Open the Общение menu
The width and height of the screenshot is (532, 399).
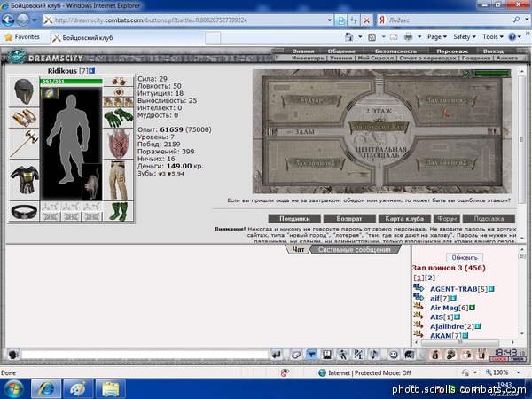tap(341, 51)
